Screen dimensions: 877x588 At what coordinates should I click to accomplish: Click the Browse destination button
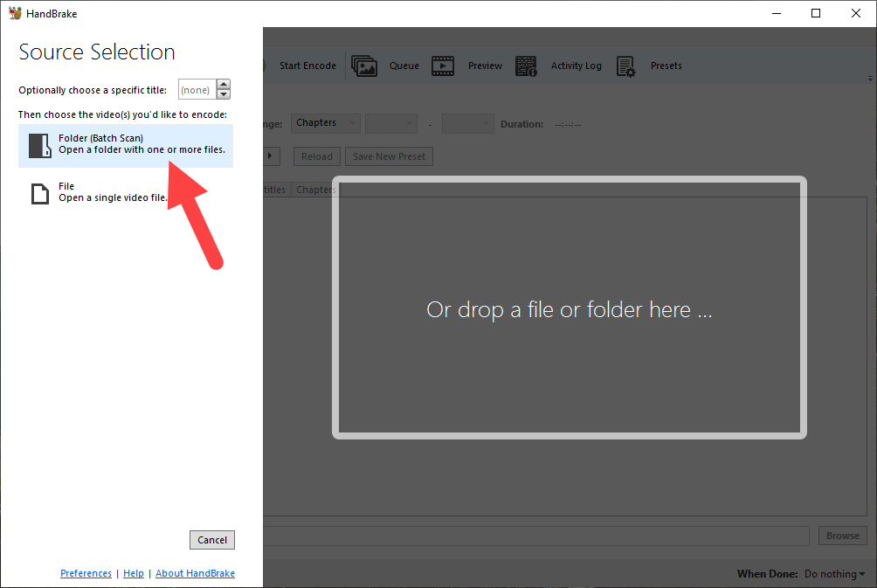point(843,536)
